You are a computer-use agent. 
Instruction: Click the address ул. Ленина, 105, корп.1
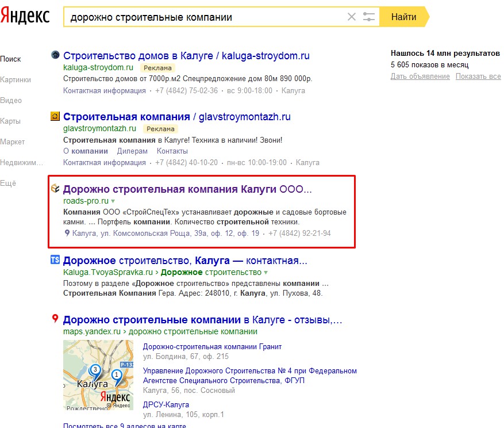(183, 415)
